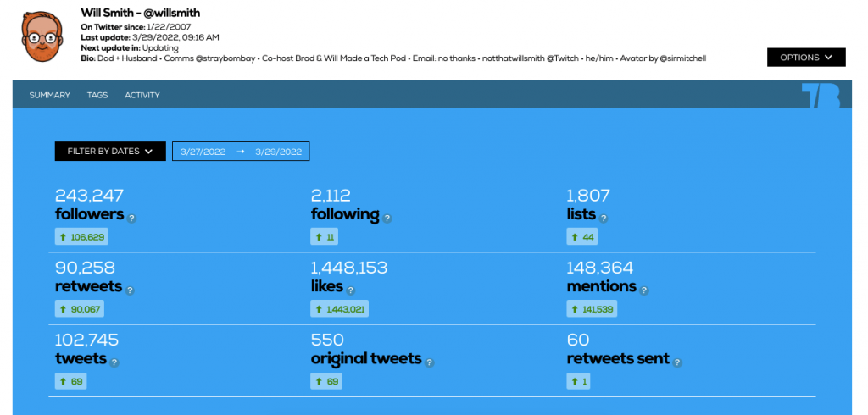
Task: Click the help icon beside retweets sent
Action: [x=677, y=362]
